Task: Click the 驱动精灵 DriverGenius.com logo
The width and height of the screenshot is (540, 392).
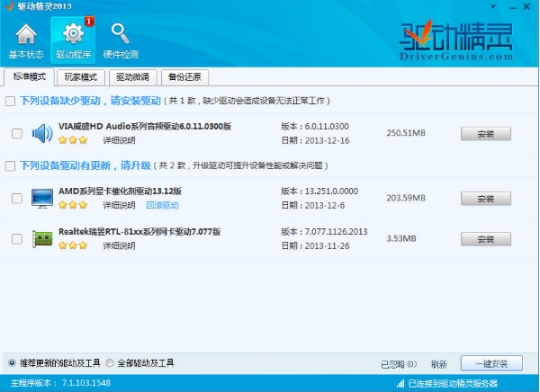Action: (456, 40)
